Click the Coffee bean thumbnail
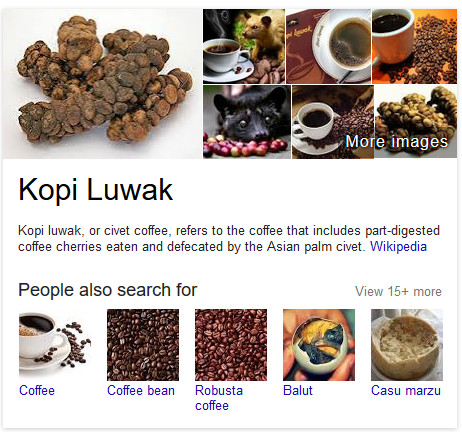 click(x=143, y=345)
